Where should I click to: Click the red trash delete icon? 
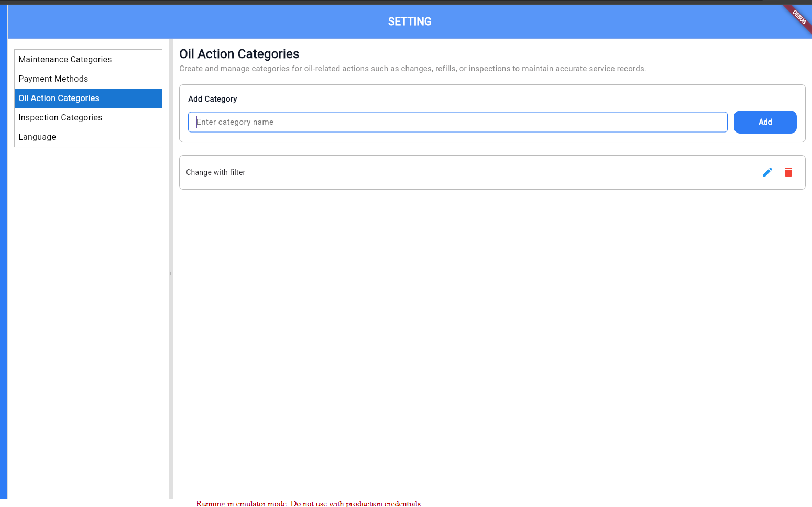pyautogui.click(x=788, y=172)
